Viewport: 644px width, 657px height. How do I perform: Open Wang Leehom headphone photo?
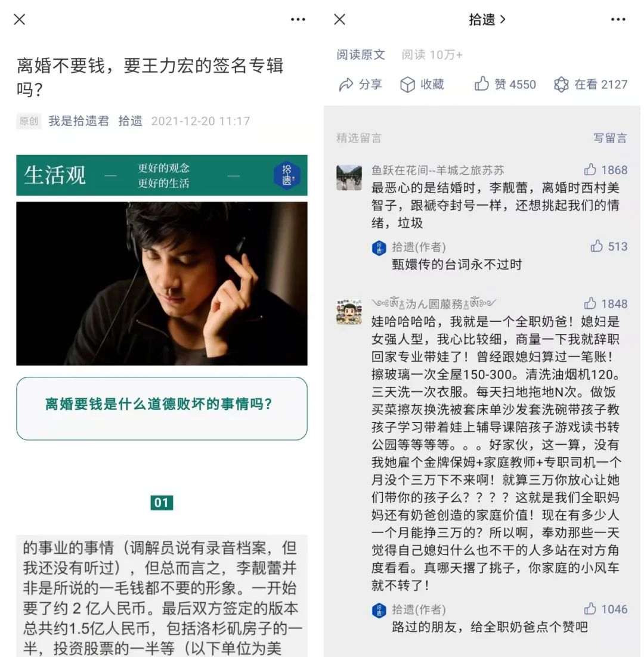coord(162,284)
